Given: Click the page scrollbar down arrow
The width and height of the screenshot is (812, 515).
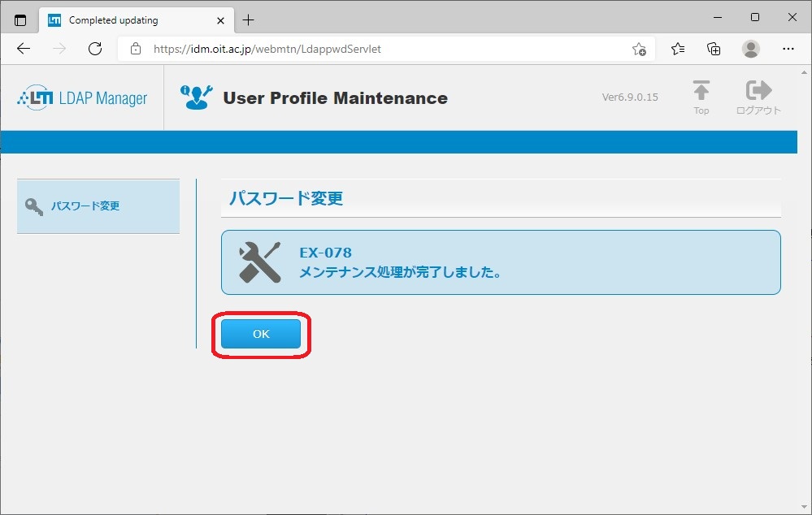Looking at the screenshot, I should (804, 507).
